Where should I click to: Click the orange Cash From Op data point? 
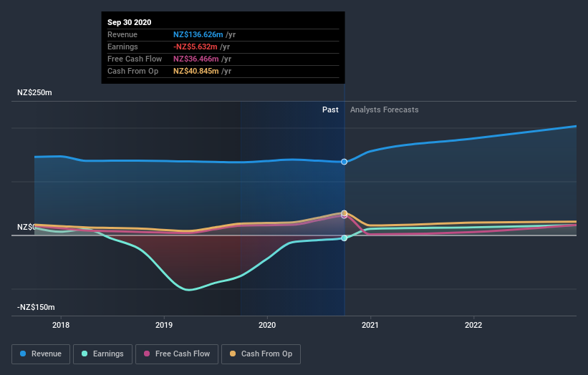tap(344, 213)
